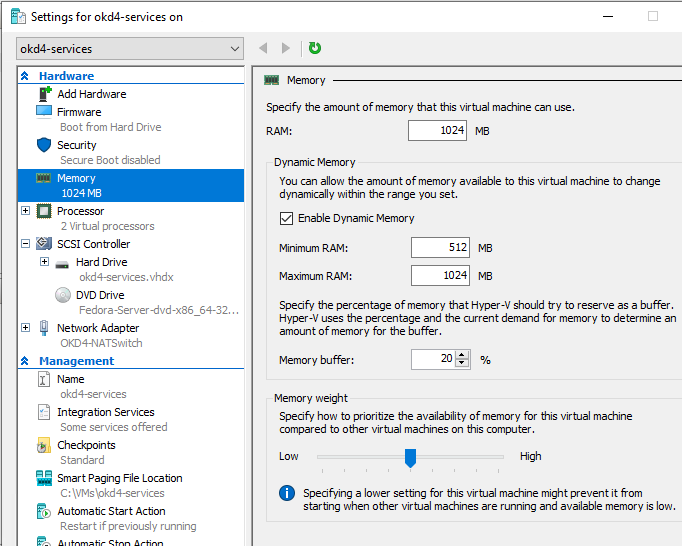Image resolution: width=682 pixels, height=546 pixels.
Task: Select the Security settings item
Action: coord(77,145)
